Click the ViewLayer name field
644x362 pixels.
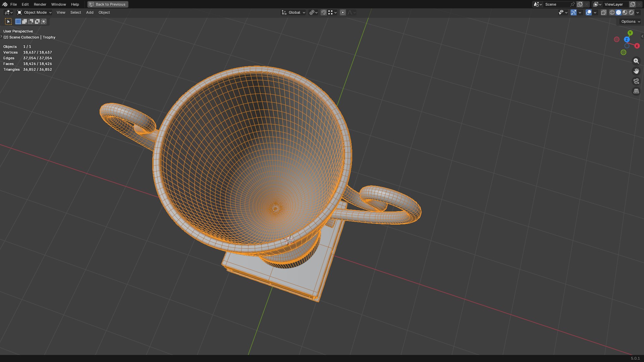616,4
